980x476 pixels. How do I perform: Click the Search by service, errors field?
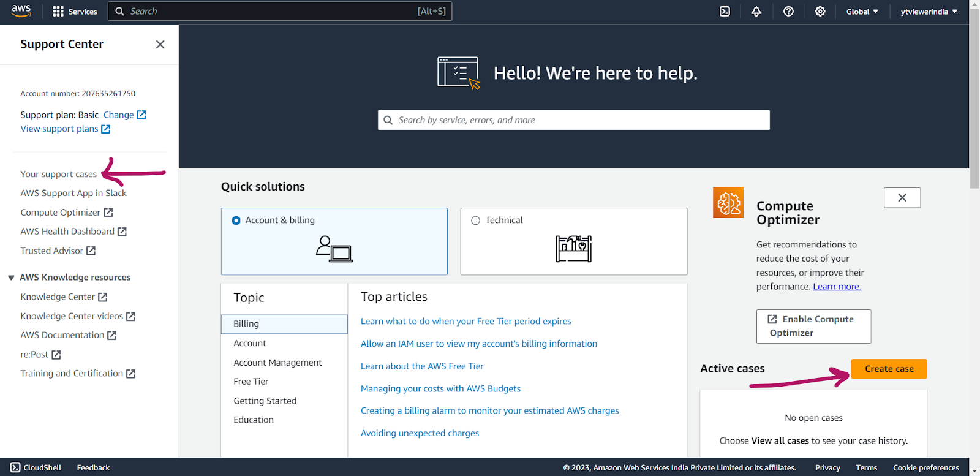574,120
